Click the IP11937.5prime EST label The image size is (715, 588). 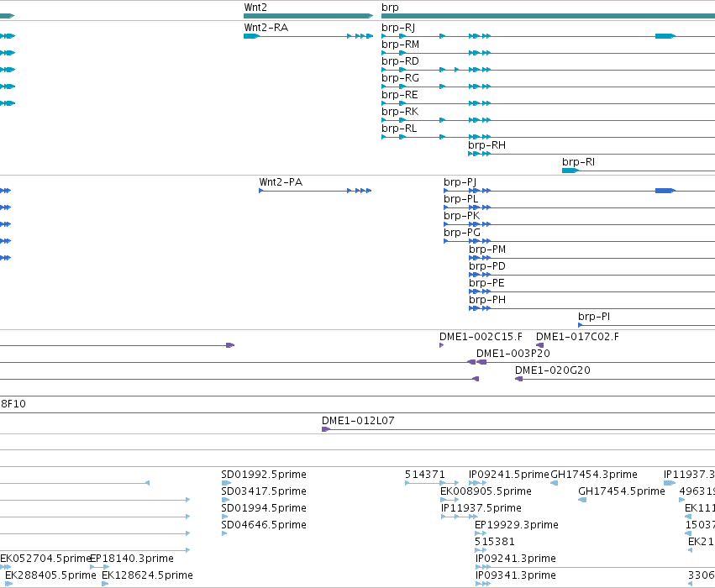pos(481,508)
